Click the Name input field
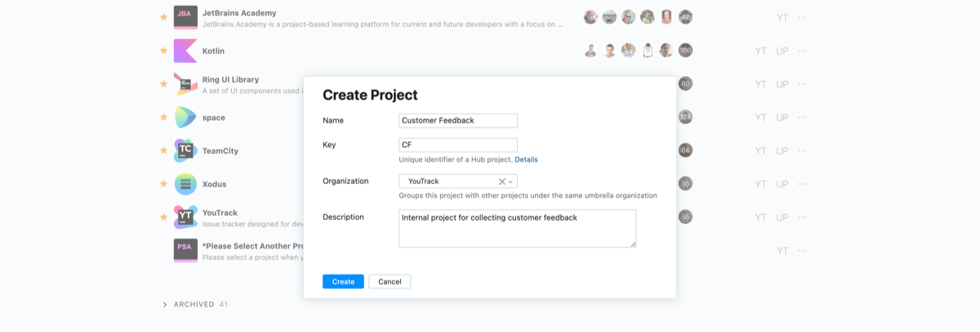The image size is (980, 332). [x=458, y=120]
